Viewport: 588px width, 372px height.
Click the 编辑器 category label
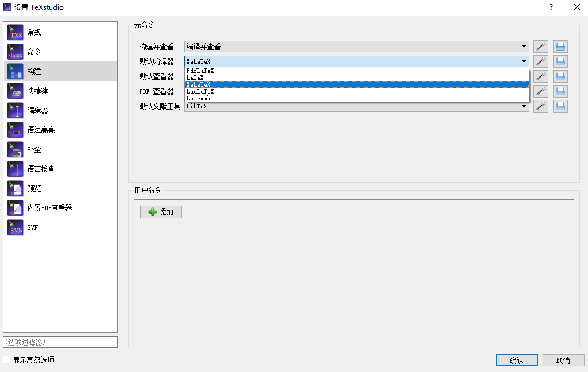[37, 110]
